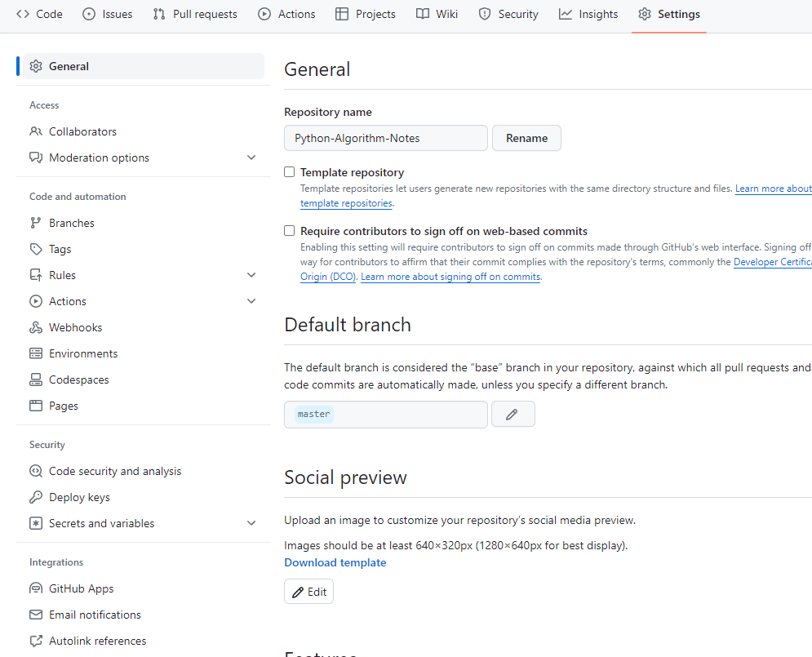
Task: Click the Settings gear icon in top nav
Action: pyautogui.click(x=644, y=14)
